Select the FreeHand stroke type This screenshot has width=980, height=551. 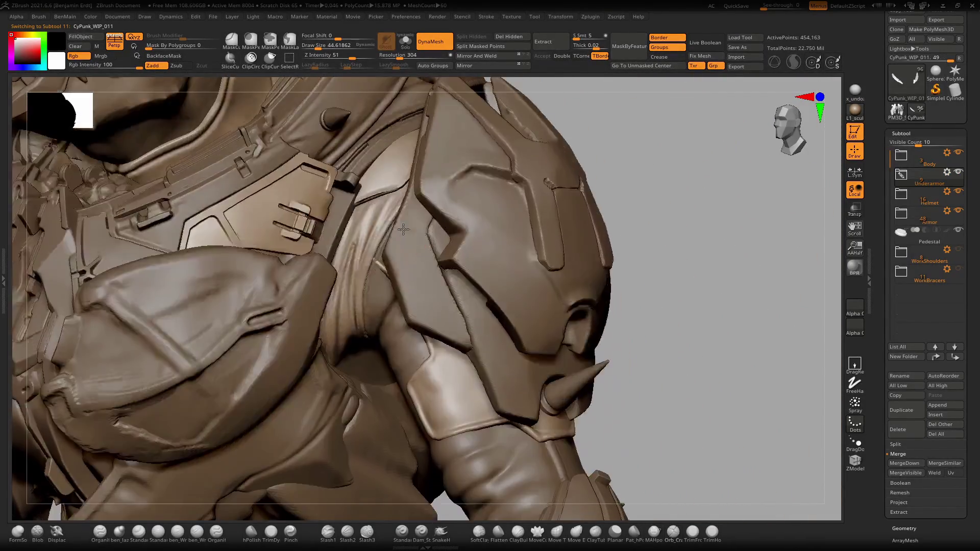point(855,386)
